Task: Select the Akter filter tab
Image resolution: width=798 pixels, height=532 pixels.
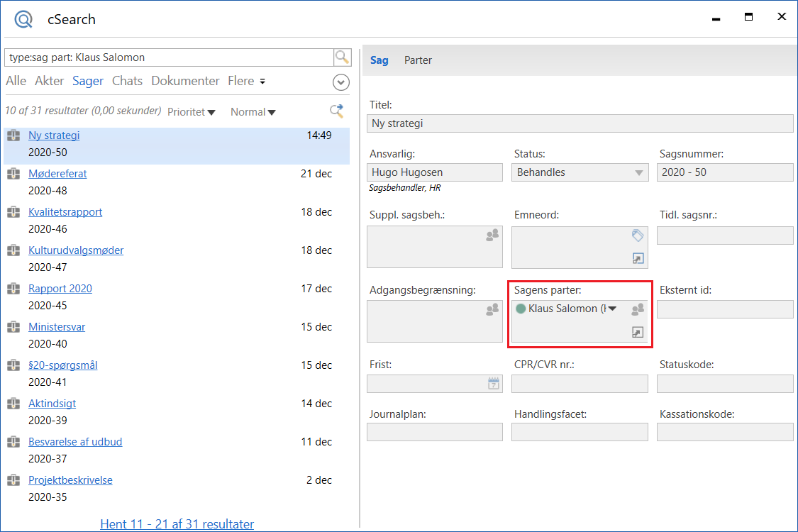Action: click(x=49, y=81)
